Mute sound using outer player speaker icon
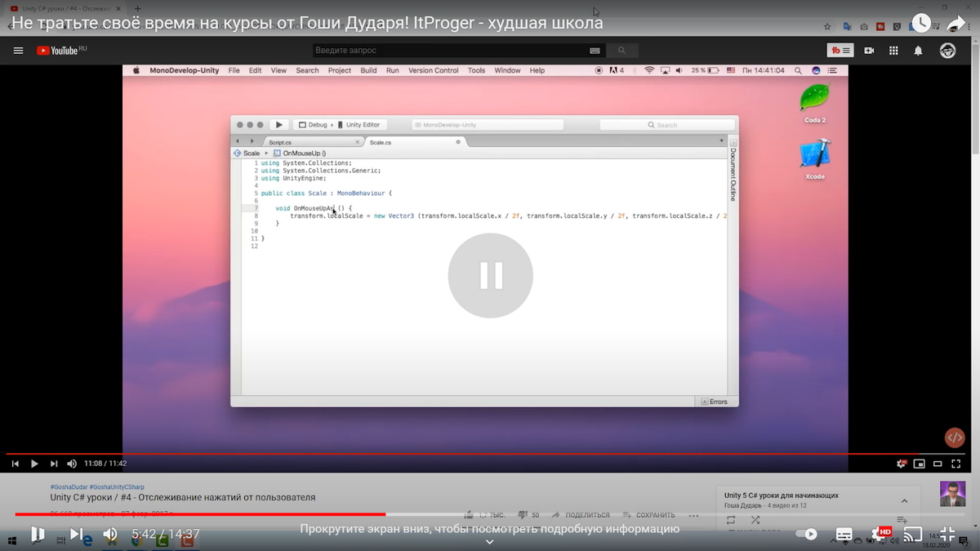The width and height of the screenshot is (980, 551). click(x=110, y=534)
